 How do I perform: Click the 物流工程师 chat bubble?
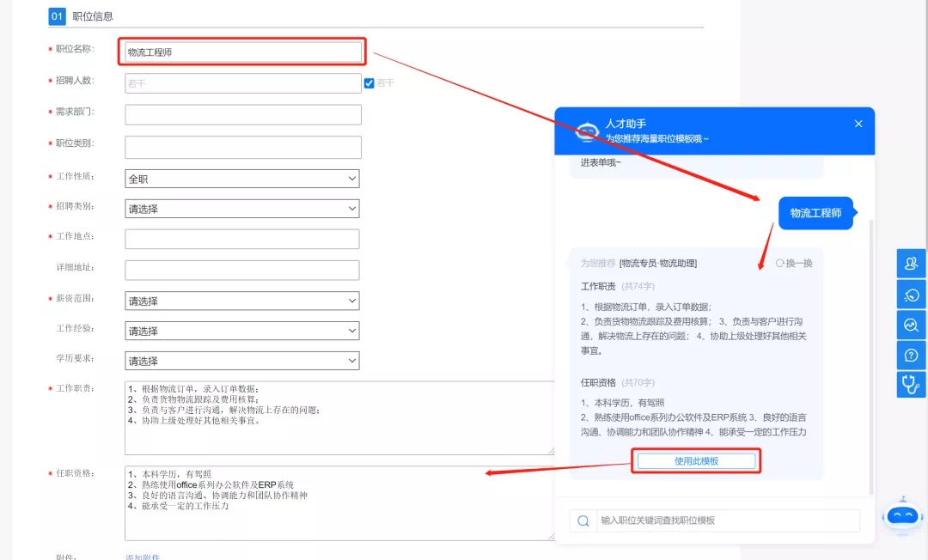click(816, 214)
